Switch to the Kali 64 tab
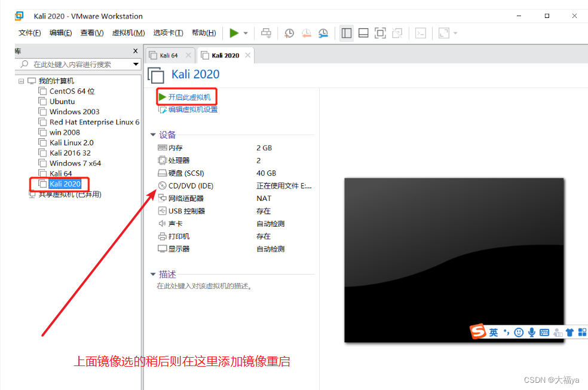This screenshot has height=390, width=588. pyautogui.click(x=169, y=56)
